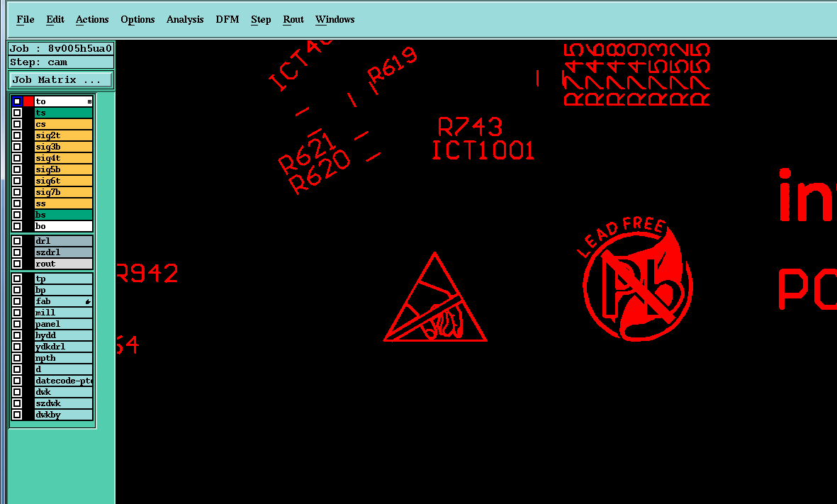Select the bp layer name

point(64,290)
